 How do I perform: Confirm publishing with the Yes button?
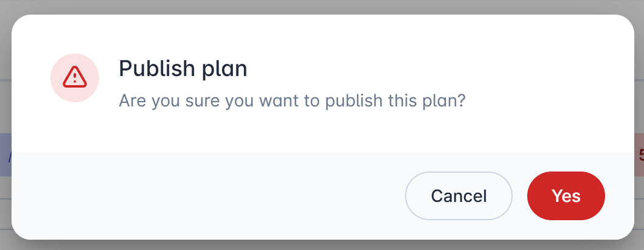(566, 196)
